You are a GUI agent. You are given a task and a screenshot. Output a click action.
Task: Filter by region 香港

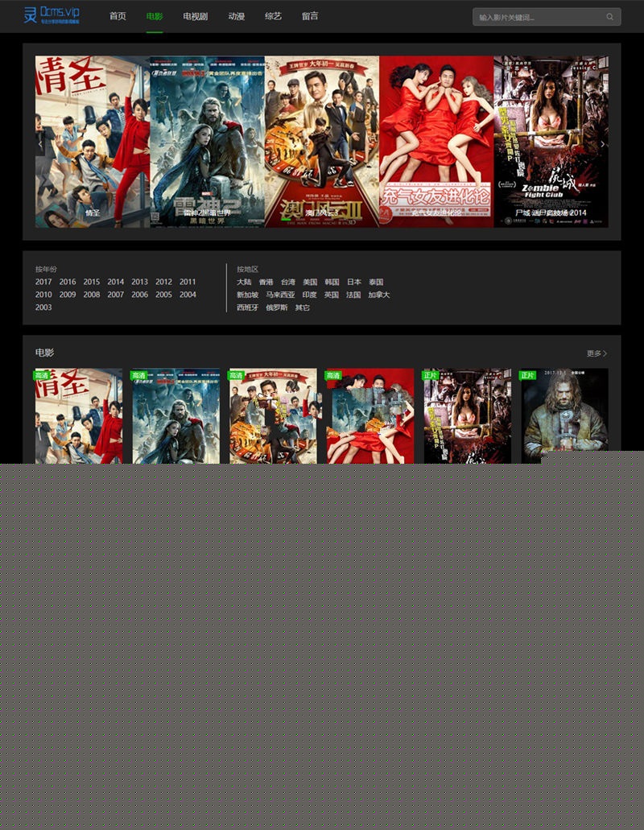[x=266, y=282]
